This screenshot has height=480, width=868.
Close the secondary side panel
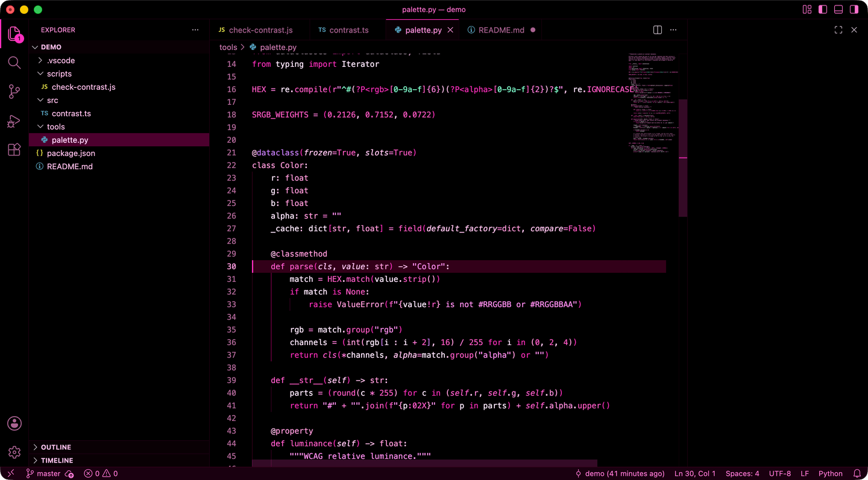click(854, 30)
